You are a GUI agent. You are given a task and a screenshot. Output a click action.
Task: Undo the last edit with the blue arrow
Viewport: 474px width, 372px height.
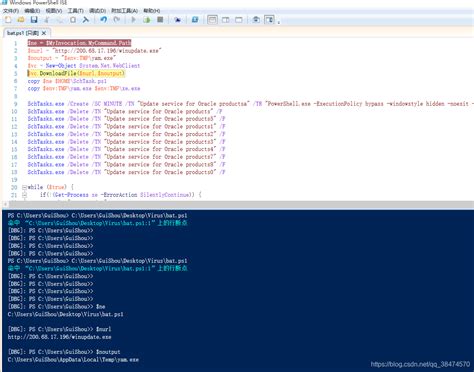tap(104, 20)
